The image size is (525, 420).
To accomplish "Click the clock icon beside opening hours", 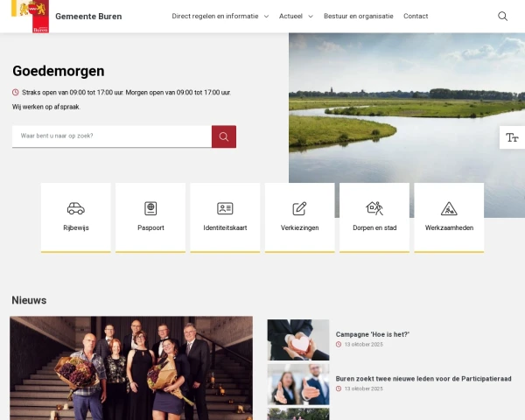I will (x=16, y=92).
